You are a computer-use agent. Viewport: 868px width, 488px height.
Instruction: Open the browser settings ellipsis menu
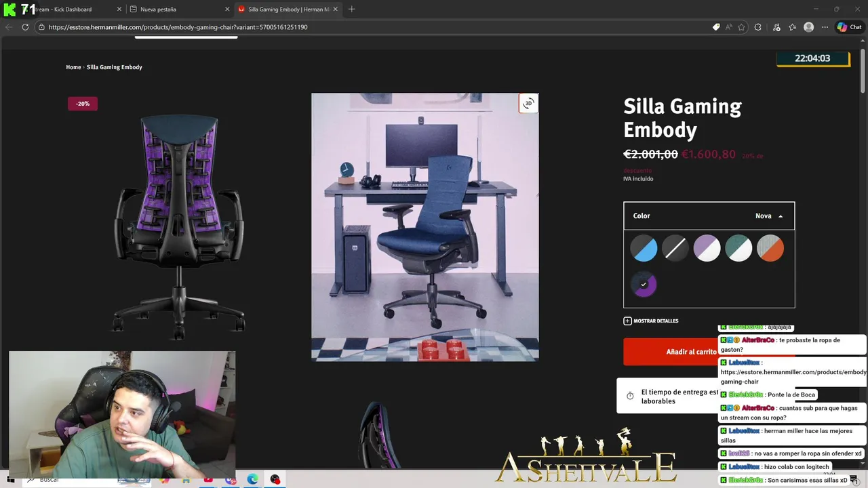point(825,27)
